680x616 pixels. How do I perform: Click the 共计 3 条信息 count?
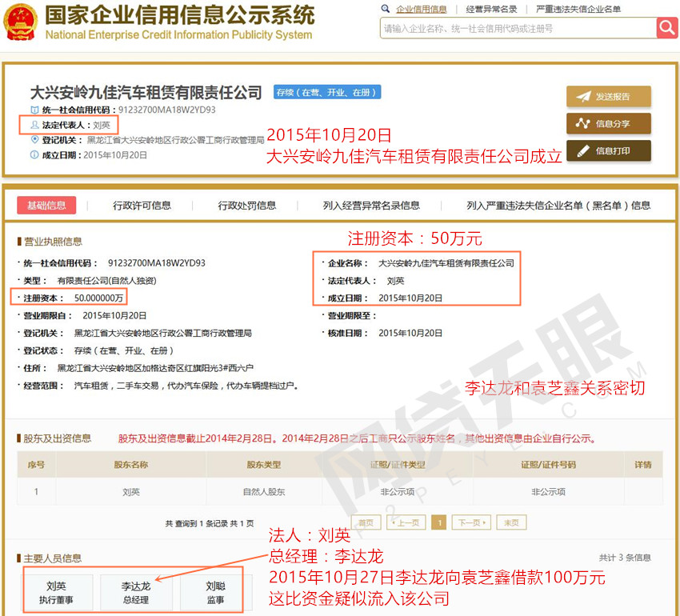coord(625,558)
